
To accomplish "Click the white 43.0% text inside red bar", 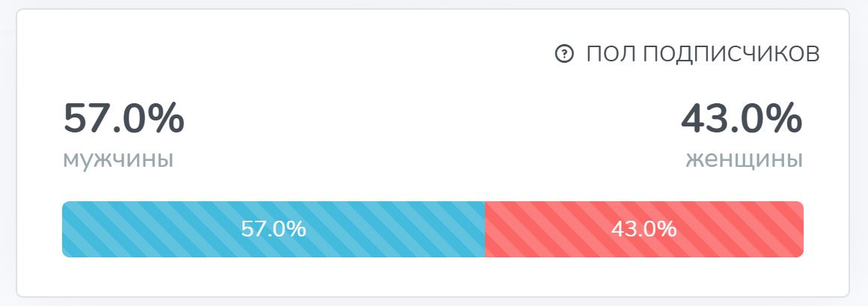I will click(644, 229).
